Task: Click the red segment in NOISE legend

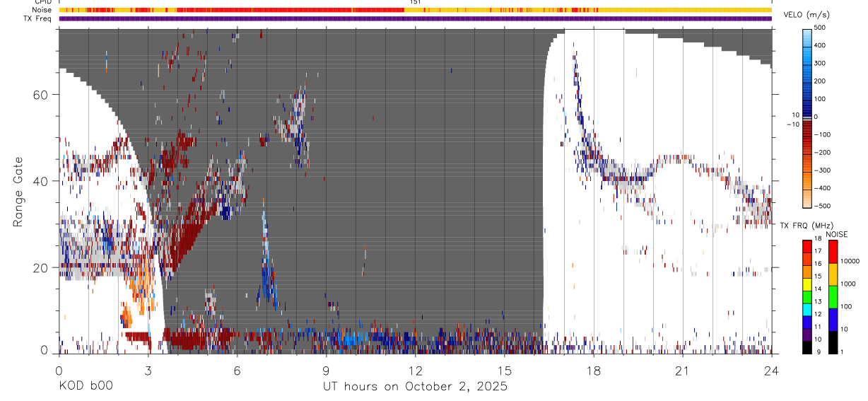Action: coord(833,252)
